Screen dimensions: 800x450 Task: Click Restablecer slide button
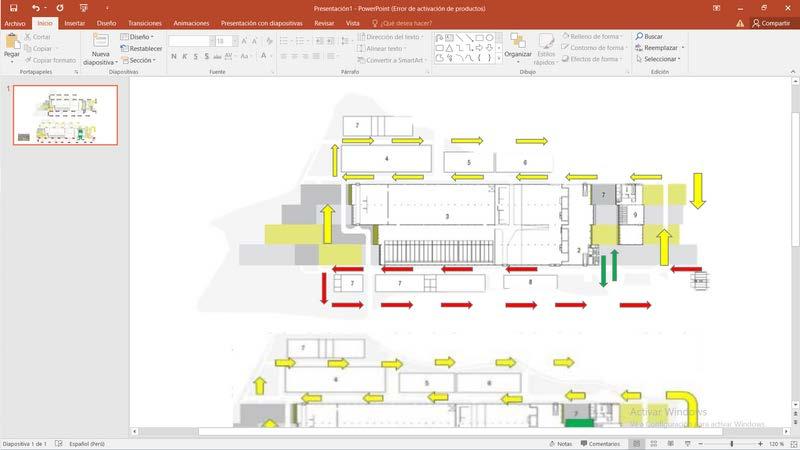coord(141,48)
